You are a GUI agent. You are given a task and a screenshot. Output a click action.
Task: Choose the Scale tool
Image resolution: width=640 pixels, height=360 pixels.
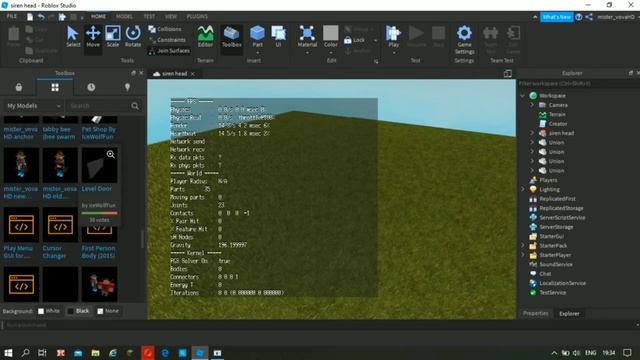tap(113, 37)
